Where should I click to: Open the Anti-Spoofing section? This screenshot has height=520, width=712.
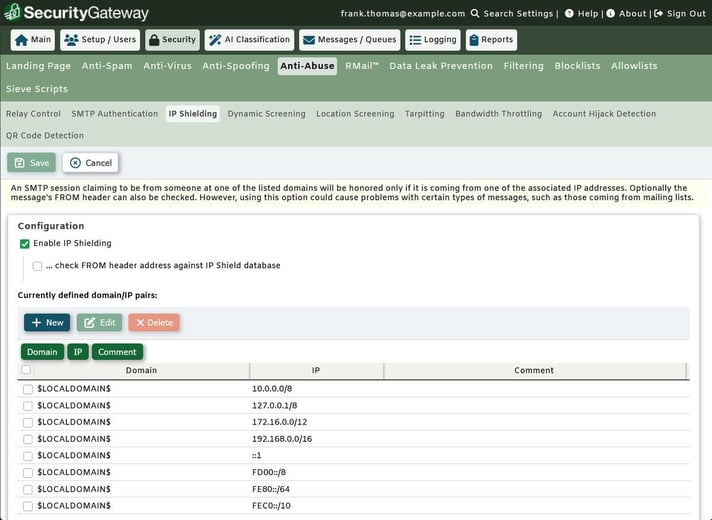pyautogui.click(x=236, y=66)
